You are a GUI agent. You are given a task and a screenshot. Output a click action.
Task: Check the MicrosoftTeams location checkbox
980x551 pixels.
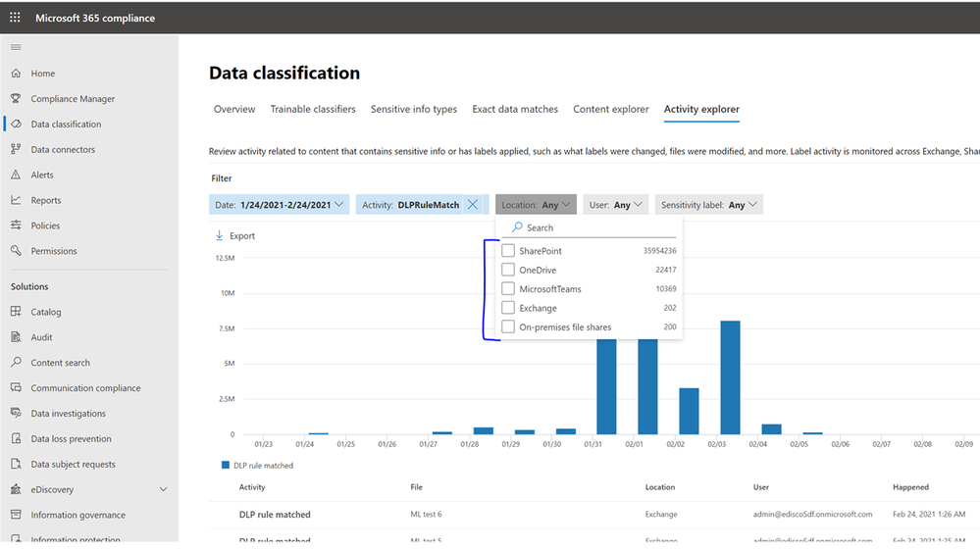[x=508, y=288]
